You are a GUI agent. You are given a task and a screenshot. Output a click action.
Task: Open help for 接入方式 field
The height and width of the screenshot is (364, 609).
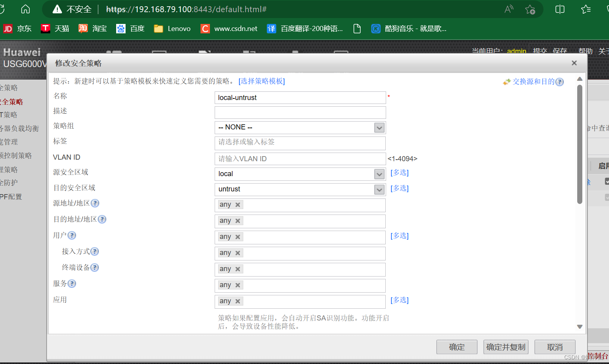point(95,251)
